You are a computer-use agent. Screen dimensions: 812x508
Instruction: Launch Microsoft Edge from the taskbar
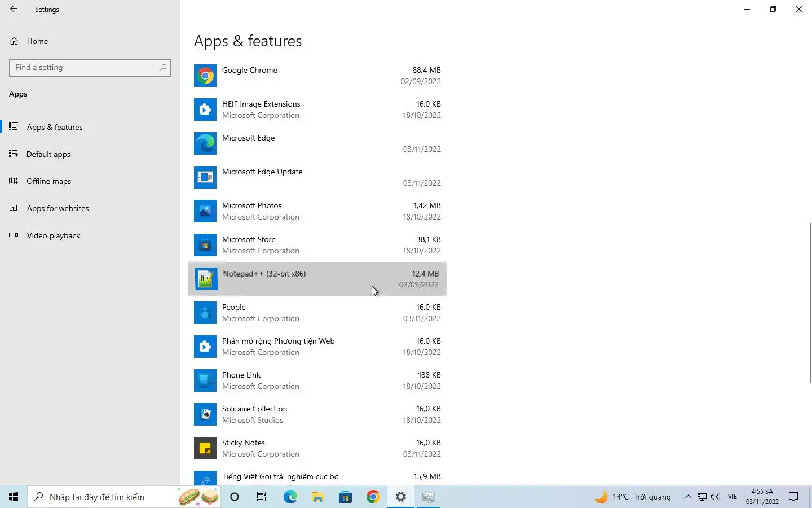[x=290, y=497]
